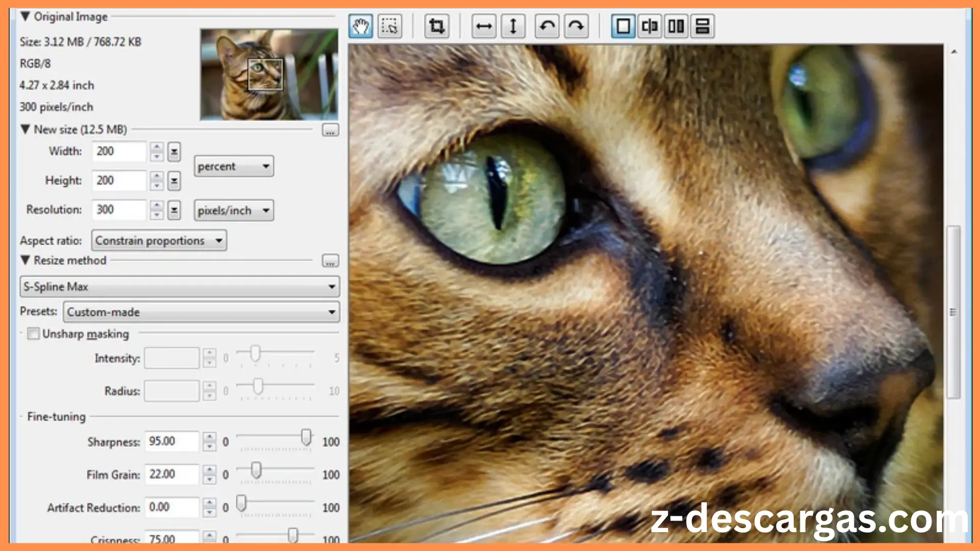Image resolution: width=980 pixels, height=551 pixels.
Task: Collapse the New size section
Action: click(25, 129)
